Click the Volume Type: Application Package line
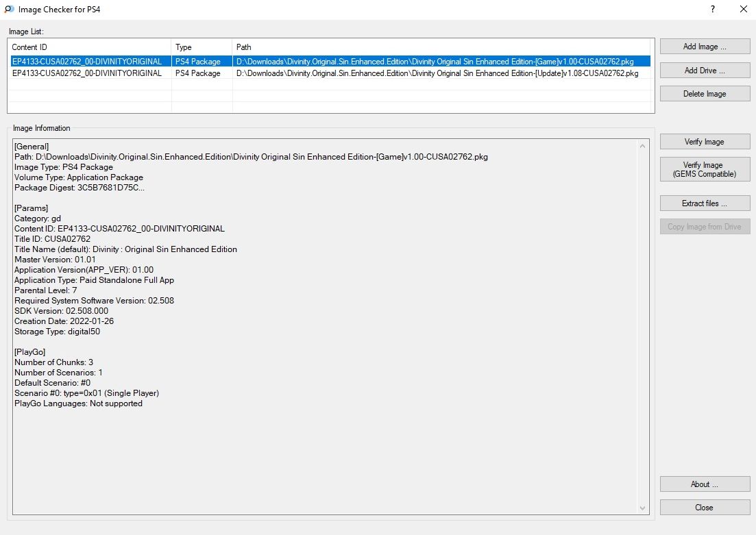 79,177
